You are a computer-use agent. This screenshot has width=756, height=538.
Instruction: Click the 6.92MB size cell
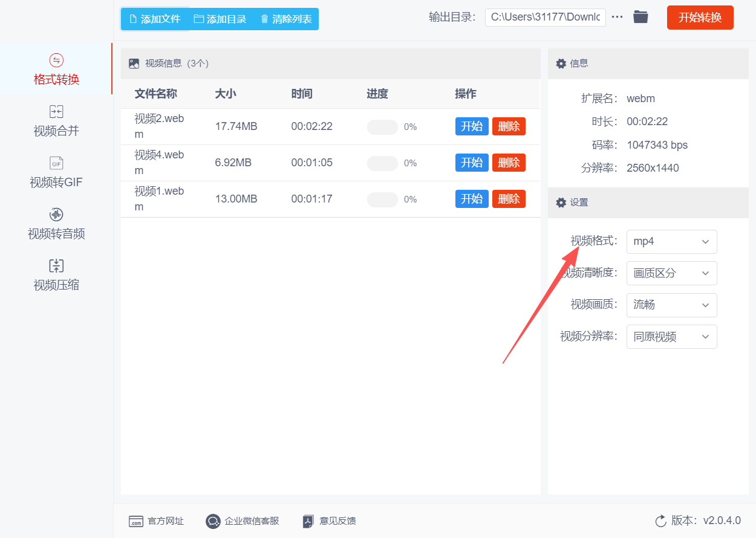(233, 163)
